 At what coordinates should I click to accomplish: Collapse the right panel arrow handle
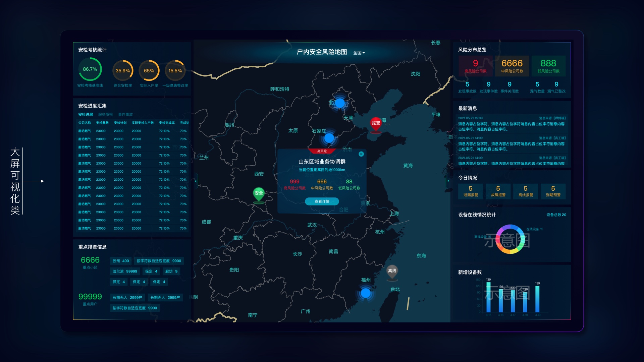[448, 181]
